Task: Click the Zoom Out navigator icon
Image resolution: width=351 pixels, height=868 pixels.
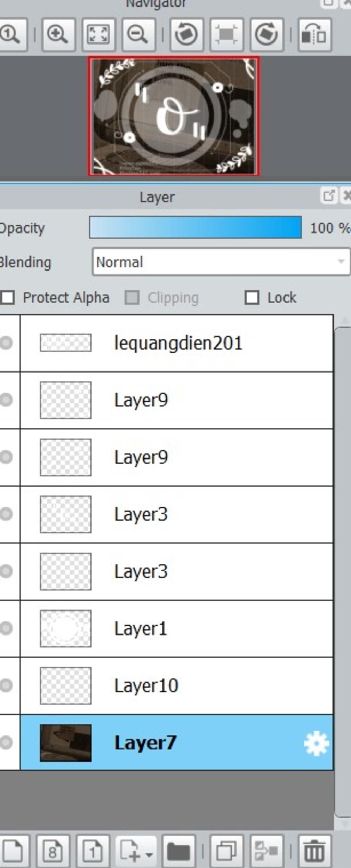Action: (x=138, y=35)
